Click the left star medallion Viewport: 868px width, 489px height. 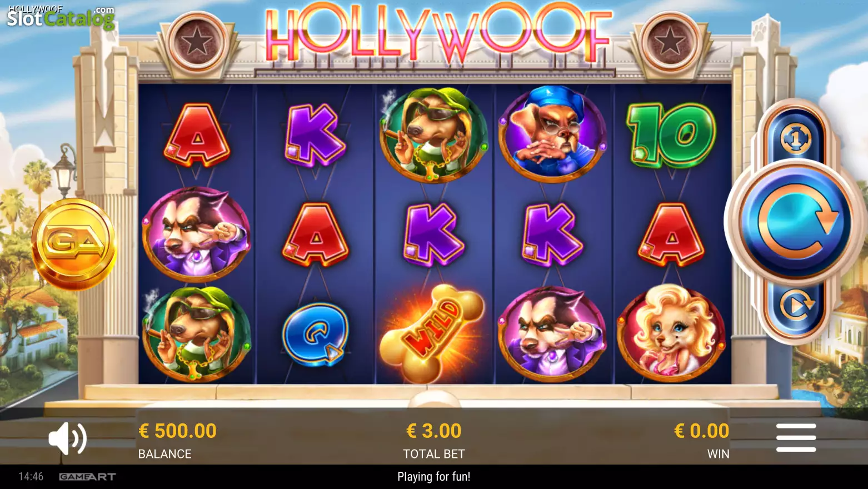197,42
